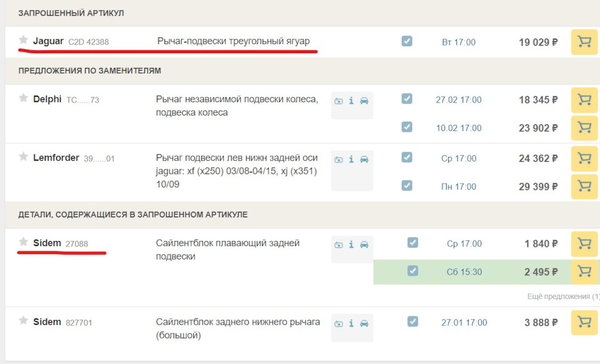
Task: Select article number C2D 42388
Action: (88, 42)
